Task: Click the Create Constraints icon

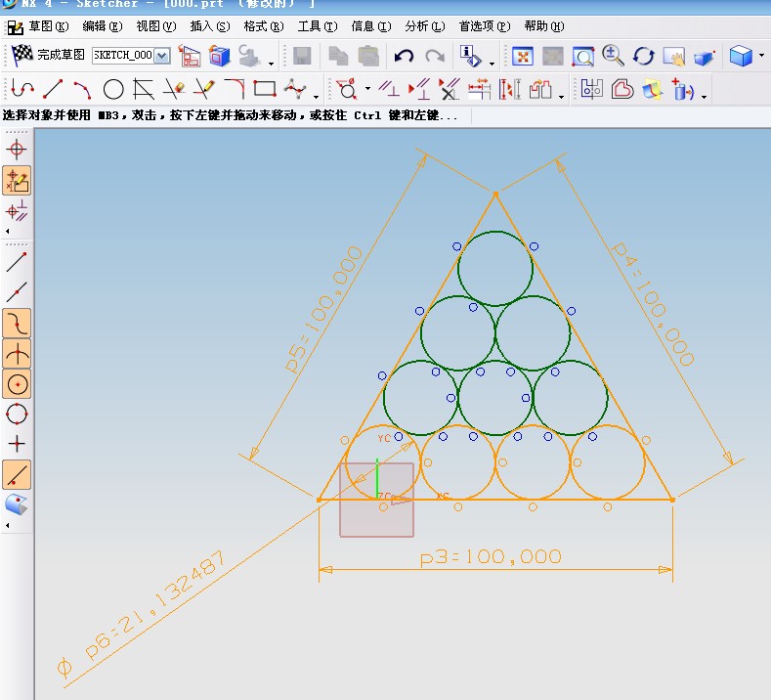Action: tap(389, 89)
